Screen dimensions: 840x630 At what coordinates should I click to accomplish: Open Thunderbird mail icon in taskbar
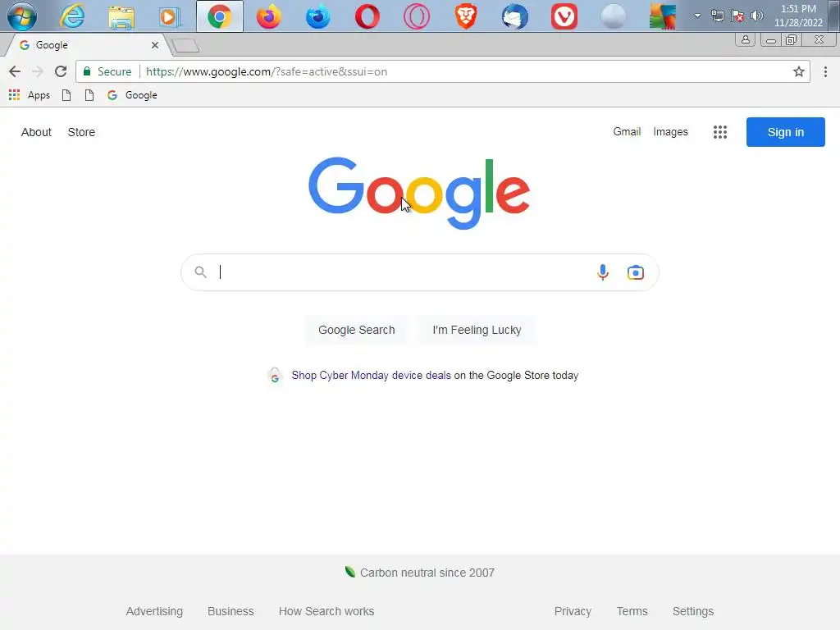click(x=515, y=16)
